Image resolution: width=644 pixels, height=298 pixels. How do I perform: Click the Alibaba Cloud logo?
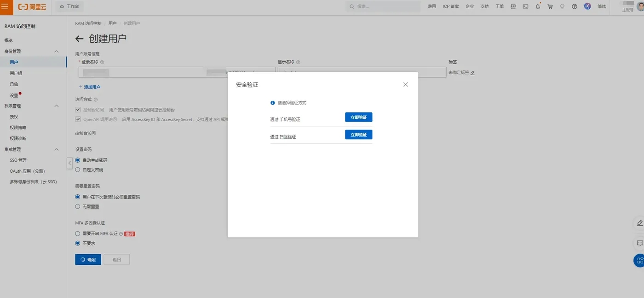[x=32, y=7]
